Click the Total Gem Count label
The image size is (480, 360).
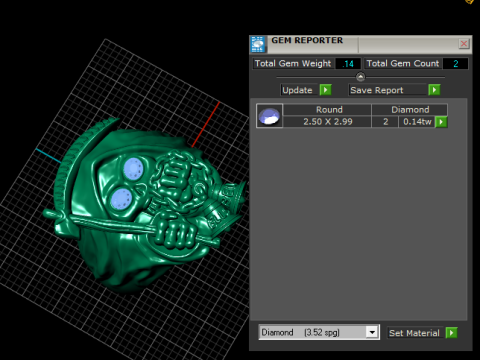[x=403, y=64]
